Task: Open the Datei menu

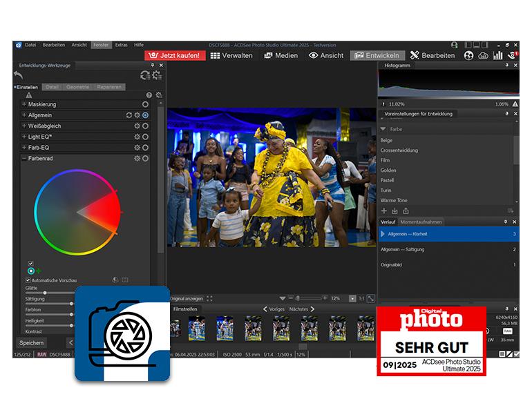Action: [30, 45]
